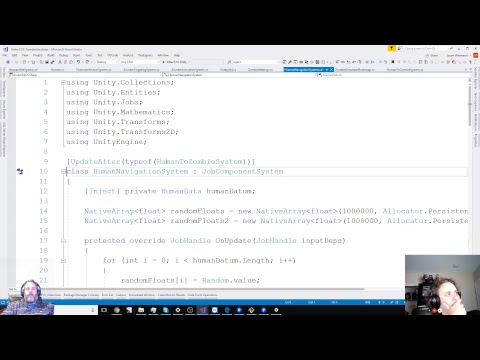
Task: Collapse the HumanNavigationSystem class at line 10
Action: (63, 171)
